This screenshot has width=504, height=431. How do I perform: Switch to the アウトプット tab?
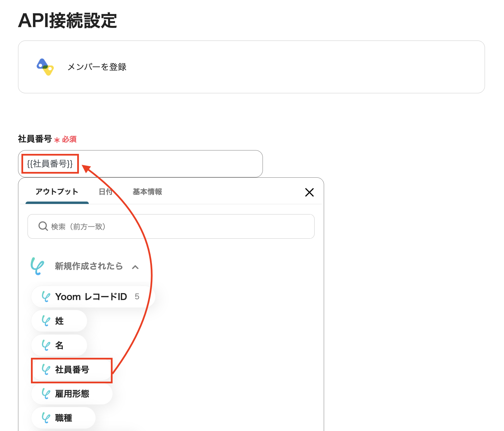[x=57, y=192]
